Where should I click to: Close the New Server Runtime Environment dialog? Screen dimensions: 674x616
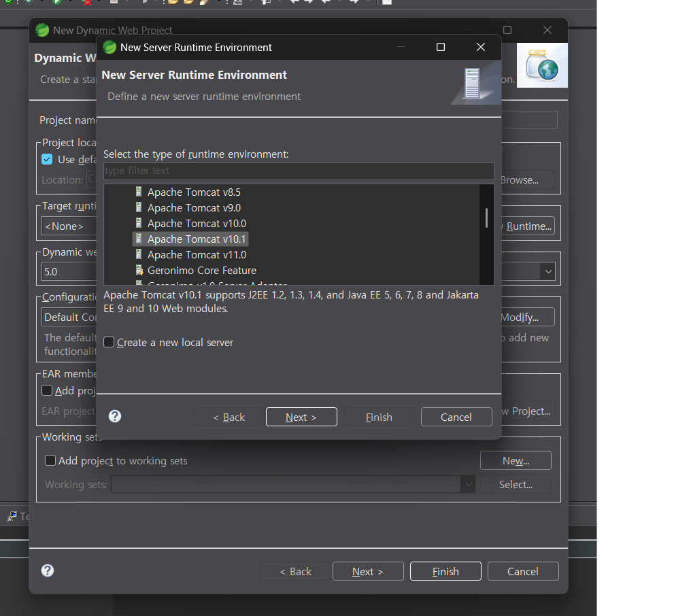(481, 47)
